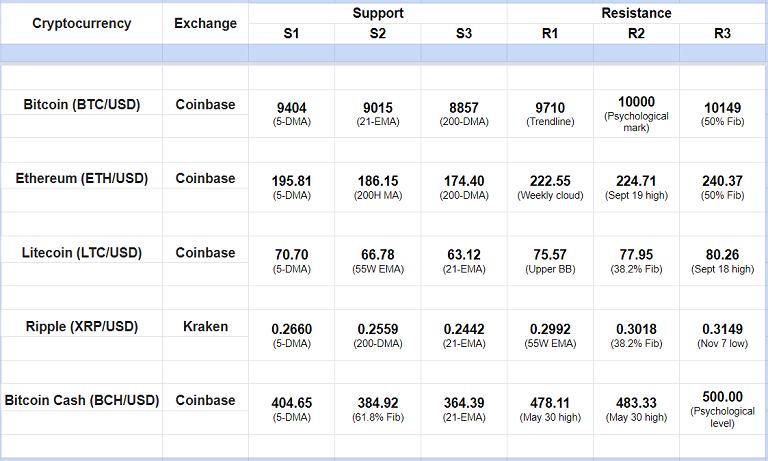
Task: Click Ripple R3 value 0.3149
Action: [x=722, y=328]
